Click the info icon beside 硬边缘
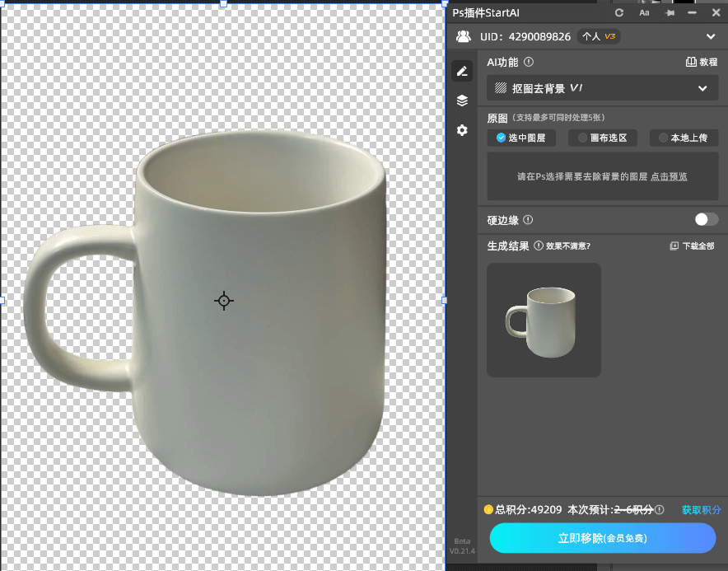 pyautogui.click(x=528, y=220)
